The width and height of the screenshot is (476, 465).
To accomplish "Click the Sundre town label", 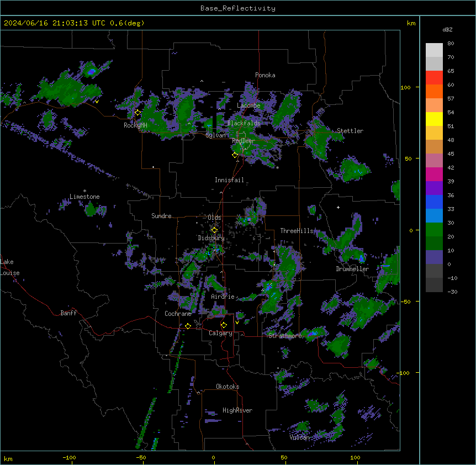I will click(161, 216).
